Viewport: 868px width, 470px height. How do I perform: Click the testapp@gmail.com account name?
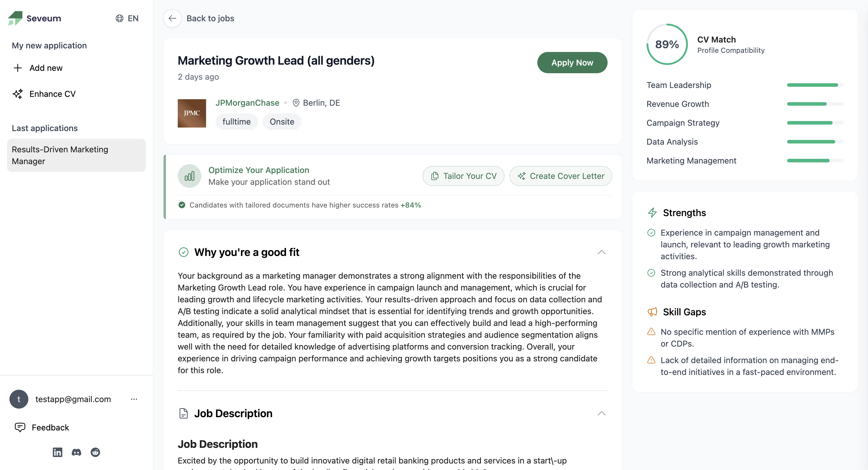pyautogui.click(x=73, y=399)
